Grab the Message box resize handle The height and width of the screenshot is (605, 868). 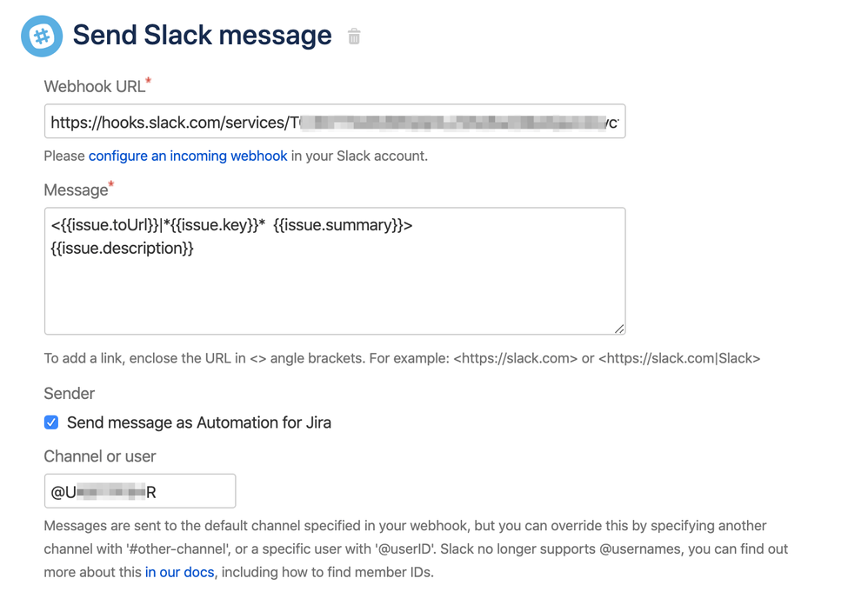(618, 328)
